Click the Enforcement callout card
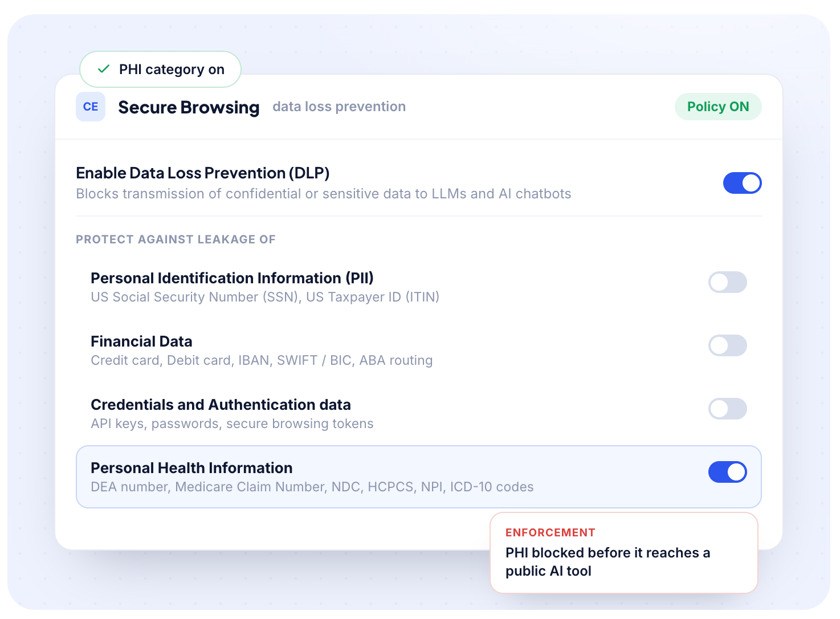The image size is (840, 619). [x=624, y=553]
